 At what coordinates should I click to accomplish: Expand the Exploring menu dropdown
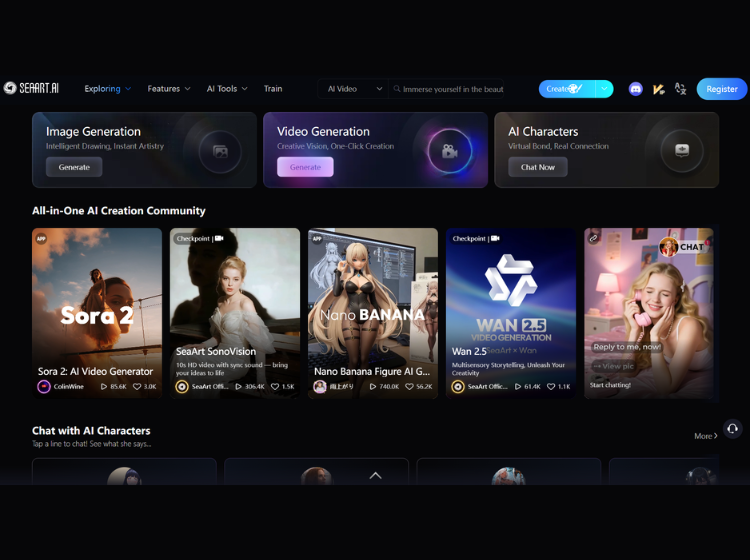(108, 89)
